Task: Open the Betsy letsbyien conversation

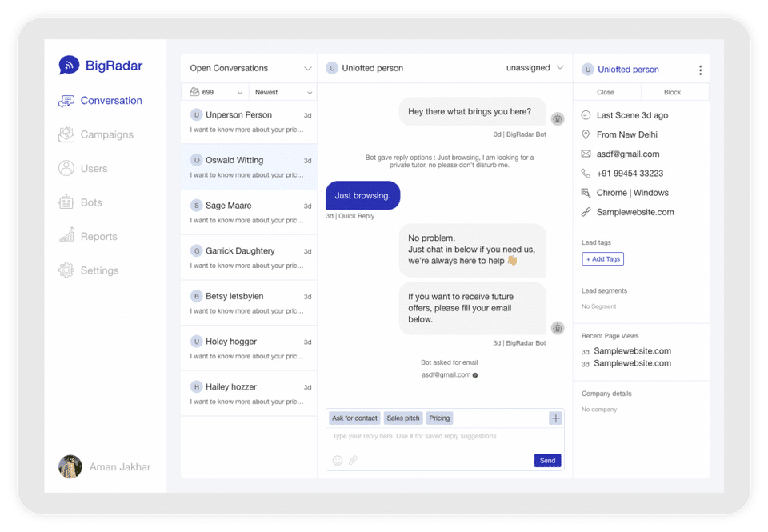Action: [x=249, y=302]
